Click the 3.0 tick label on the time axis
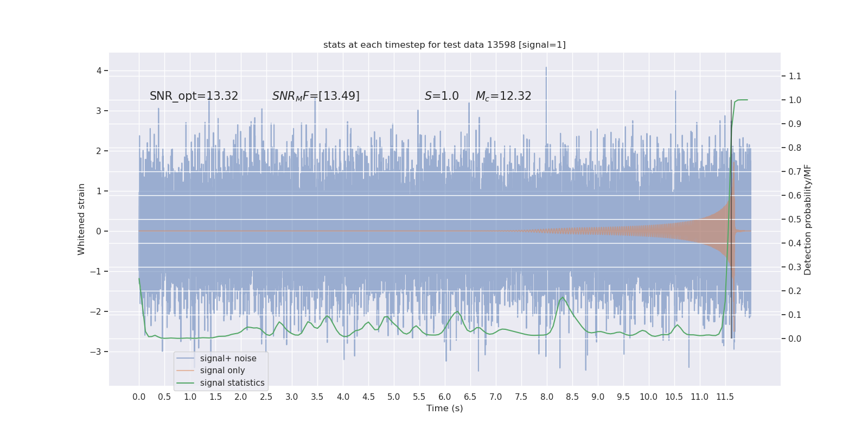This screenshot has width=868, height=434. coord(292,397)
